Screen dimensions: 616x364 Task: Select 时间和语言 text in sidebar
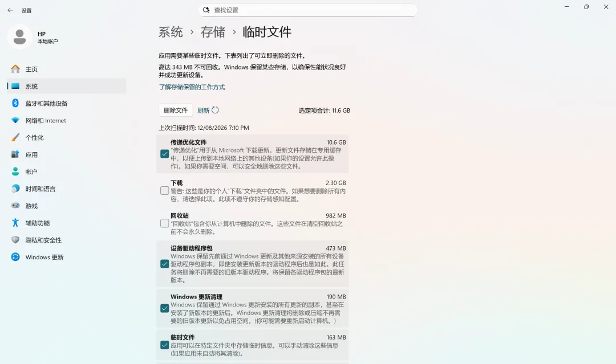[x=40, y=189]
